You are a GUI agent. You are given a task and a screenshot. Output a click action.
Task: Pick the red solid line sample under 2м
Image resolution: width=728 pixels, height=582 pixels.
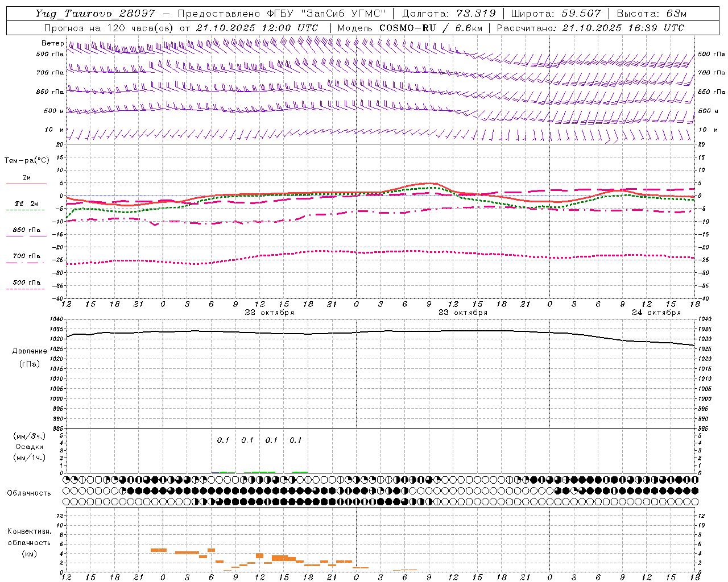(27, 184)
